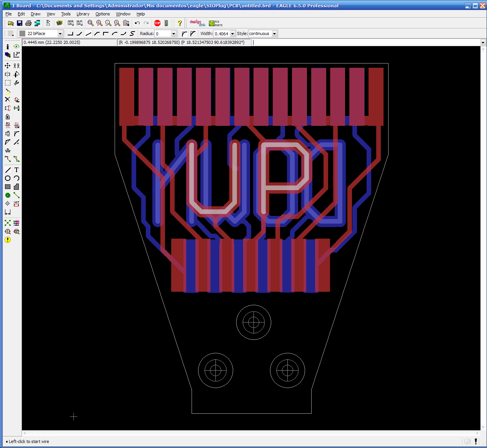Click the Zoom to fit icon
The width and height of the screenshot is (487, 448).
point(90,23)
